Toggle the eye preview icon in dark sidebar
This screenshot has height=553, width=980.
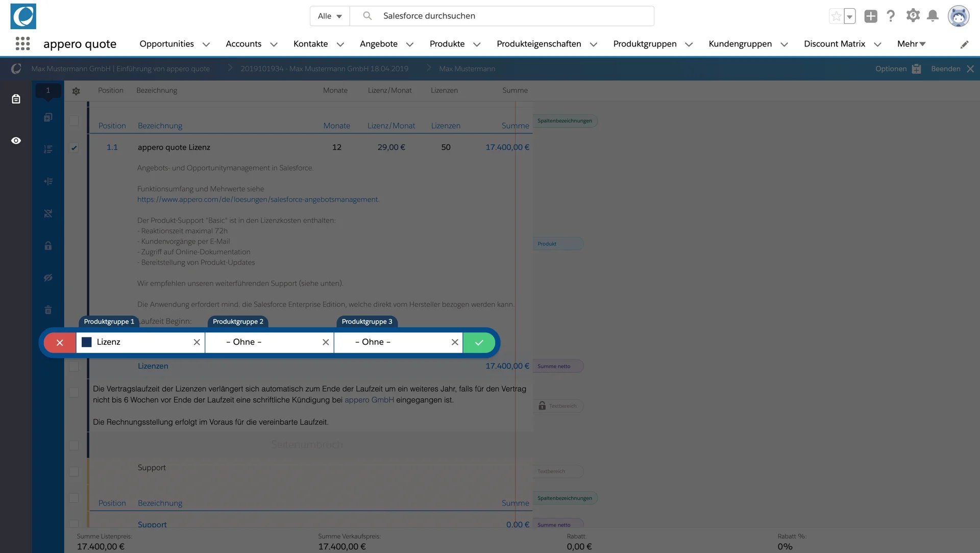[x=16, y=140]
